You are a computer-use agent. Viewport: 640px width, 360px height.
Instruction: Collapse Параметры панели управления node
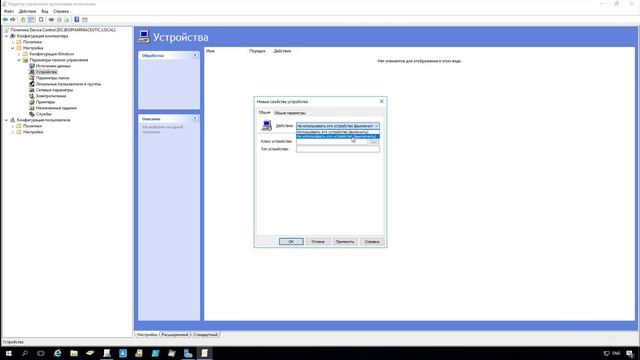19,60
